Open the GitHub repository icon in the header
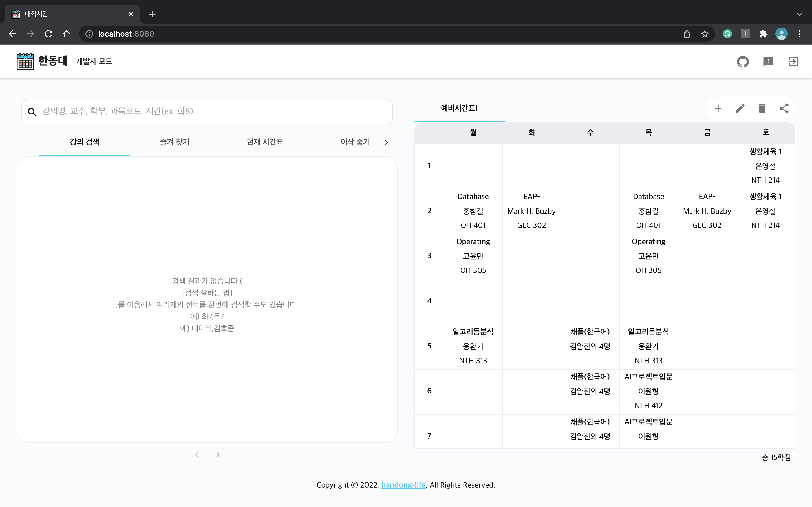Image resolution: width=812 pixels, height=507 pixels. (743, 61)
